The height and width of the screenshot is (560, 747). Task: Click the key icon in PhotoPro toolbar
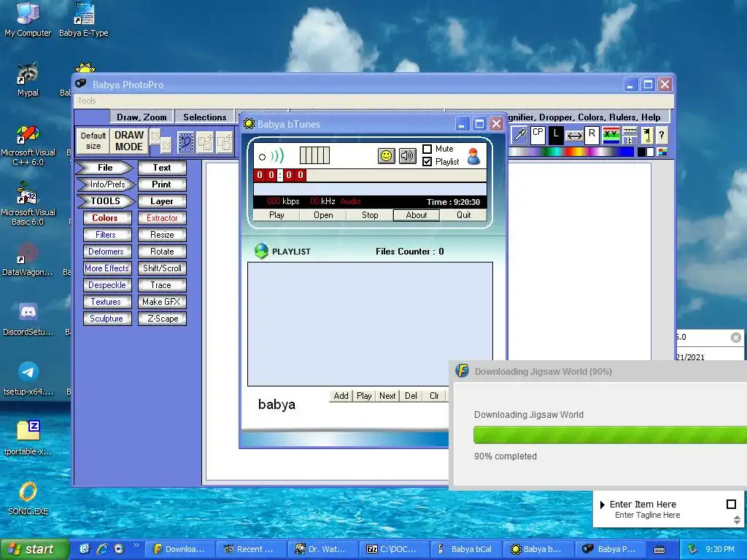pos(647,135)
